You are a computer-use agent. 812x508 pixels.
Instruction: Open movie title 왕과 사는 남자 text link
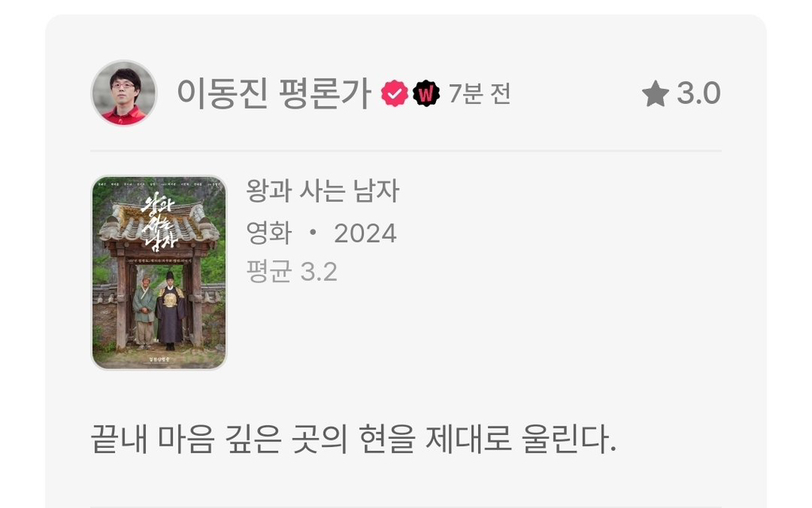point(322,190)
